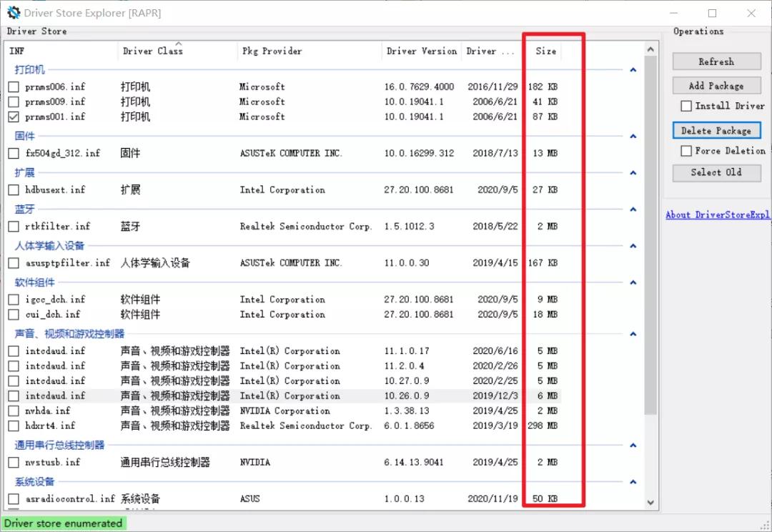Image resolution: width=772 pixels, height=532 pixels.
Task: Collapse the 系统设备 driver group
Action: tap(633, 481)
